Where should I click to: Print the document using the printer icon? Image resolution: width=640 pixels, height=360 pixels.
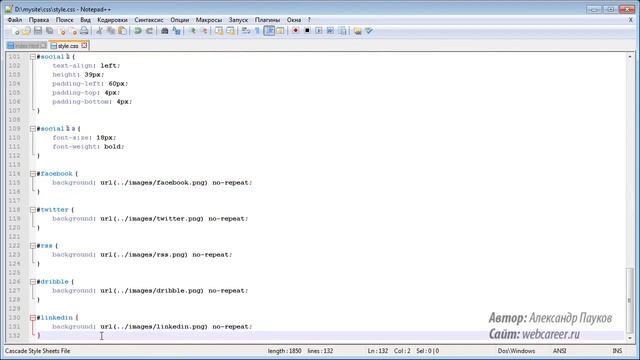click(84, 31)
